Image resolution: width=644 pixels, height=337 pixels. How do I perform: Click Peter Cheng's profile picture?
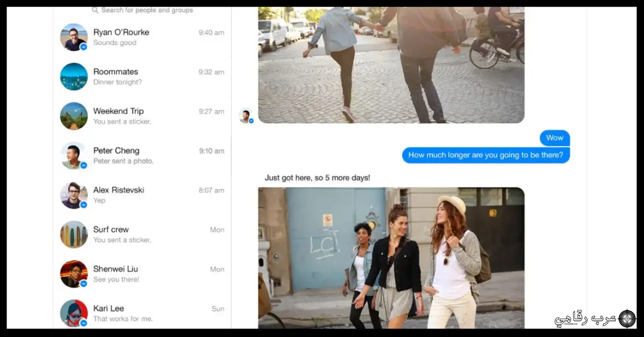74,156
